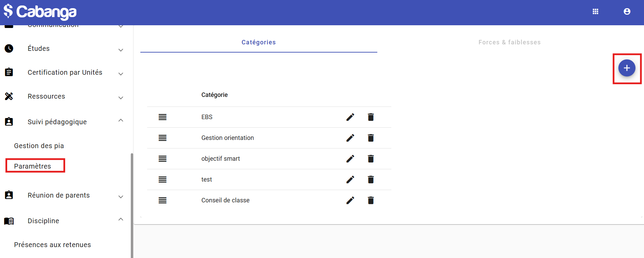Select the objectif smart category name

click(221, 159)
